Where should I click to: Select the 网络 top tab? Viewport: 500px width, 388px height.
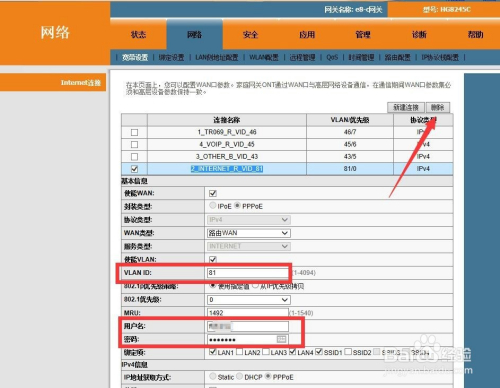pos(194,35)
